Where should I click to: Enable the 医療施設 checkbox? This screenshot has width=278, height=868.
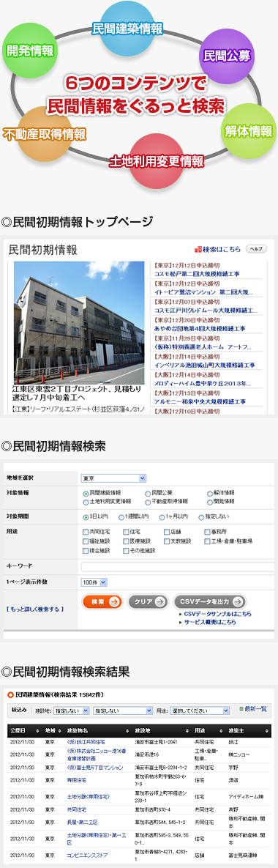126,541
